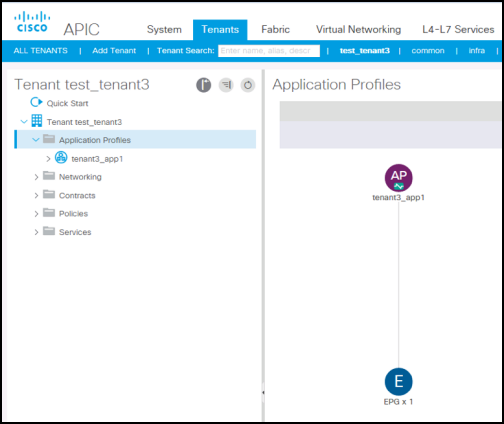Image resolution: width=504 pixels, height=424 pixels.
Task: Click the Quick Start icon
Action: 36,102
